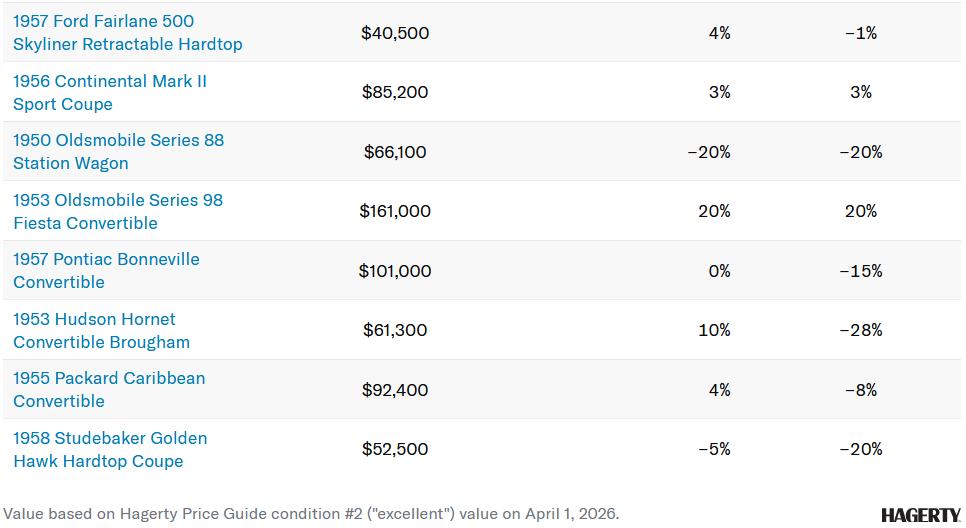Click the $92,400 Packard Caribbean value
966x528 pixels.
(x=395, y=390)
